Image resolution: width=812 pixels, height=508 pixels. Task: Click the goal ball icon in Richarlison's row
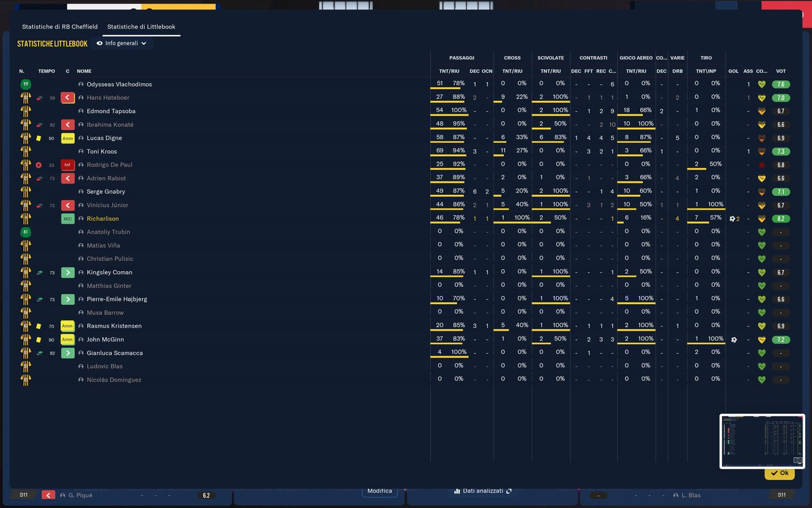[732, 218]
